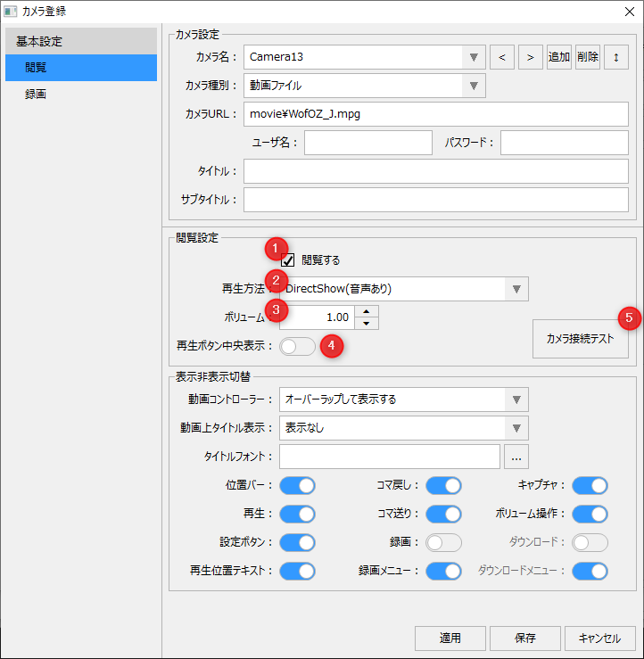
Task: Switch to the 録画 sidebar item
Action: coord(81,95)
